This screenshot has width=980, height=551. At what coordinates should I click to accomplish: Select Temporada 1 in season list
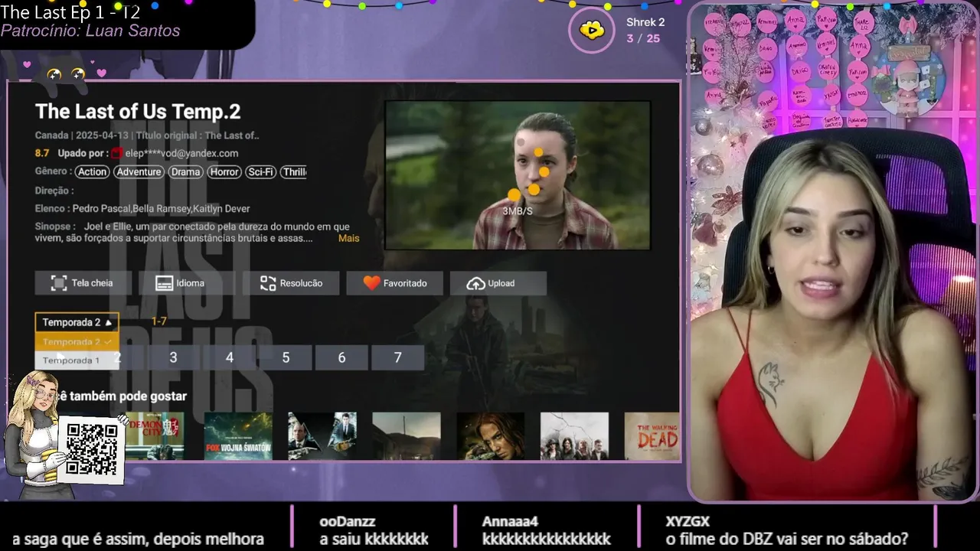(x=77, y=360)
